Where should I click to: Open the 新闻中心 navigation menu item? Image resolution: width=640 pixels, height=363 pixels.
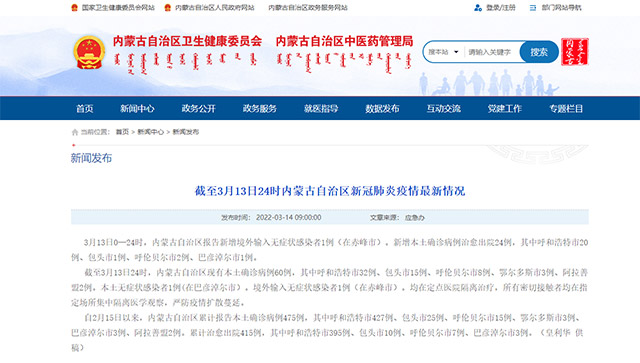click(137, 109)
